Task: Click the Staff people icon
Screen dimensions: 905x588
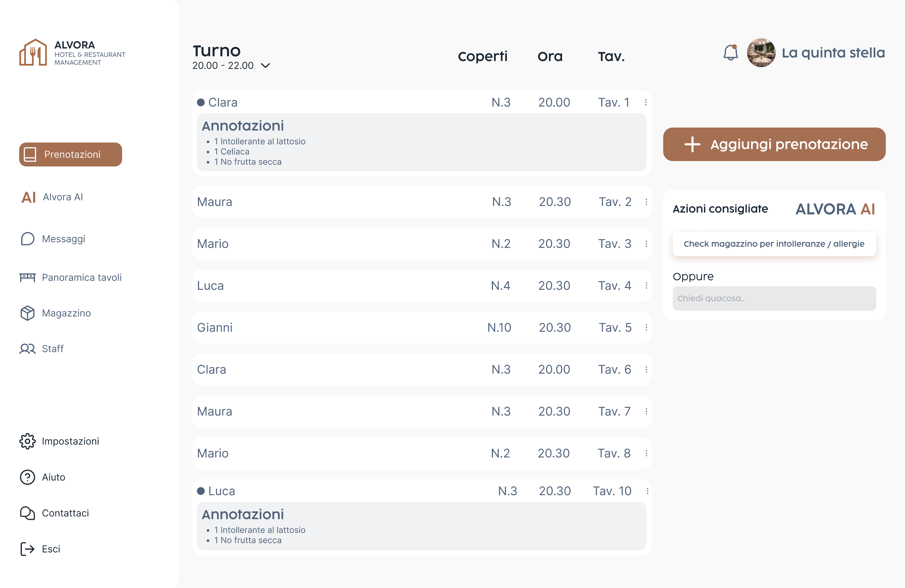Action: [x=27, y=348]
